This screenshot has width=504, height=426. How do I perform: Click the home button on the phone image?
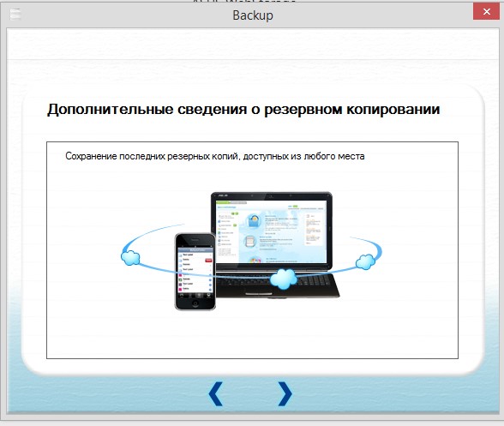[x=195, y=303]
